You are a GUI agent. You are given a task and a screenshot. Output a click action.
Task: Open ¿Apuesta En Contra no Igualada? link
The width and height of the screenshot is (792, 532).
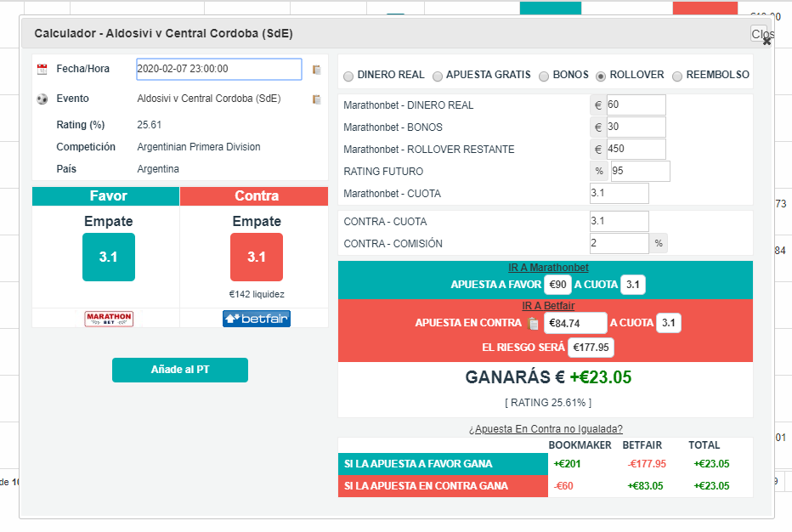click(546, 429)
